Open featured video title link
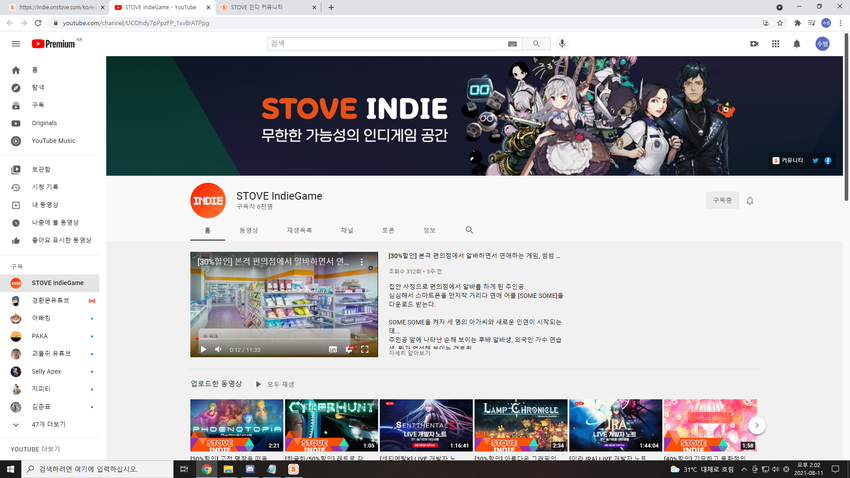The height and width of the screenshot is (478, 850). pyautogui.click(x=474, y=256)
